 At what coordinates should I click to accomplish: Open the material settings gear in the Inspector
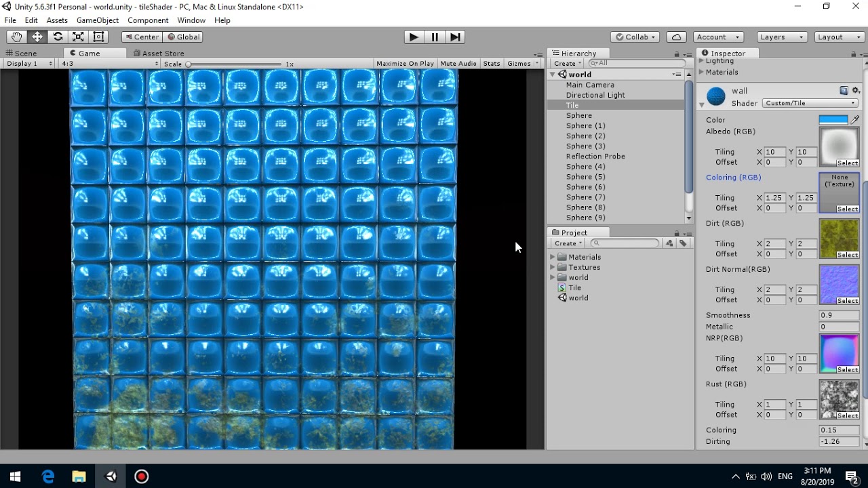[x=856, y=90]
